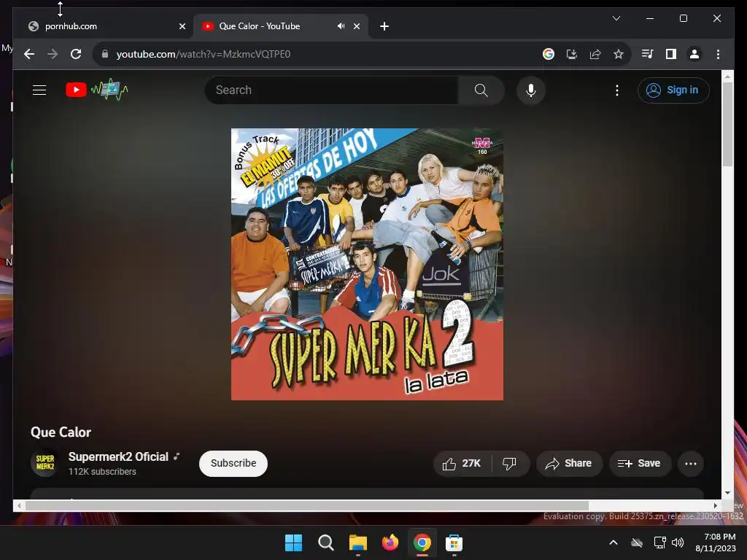This screenshot has height=560, width=747.
Task: View site information lock icon
Action: (x=105, y=54)
